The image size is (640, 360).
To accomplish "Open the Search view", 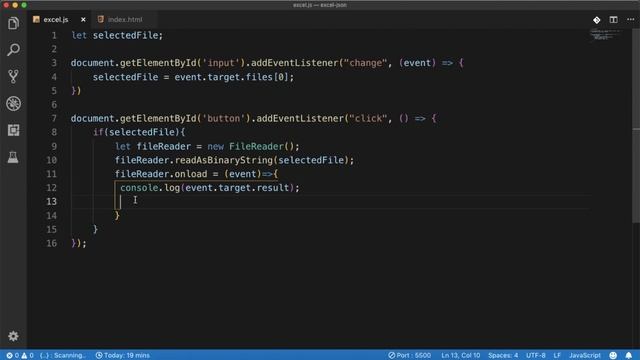I will click(x=13, y=50).
